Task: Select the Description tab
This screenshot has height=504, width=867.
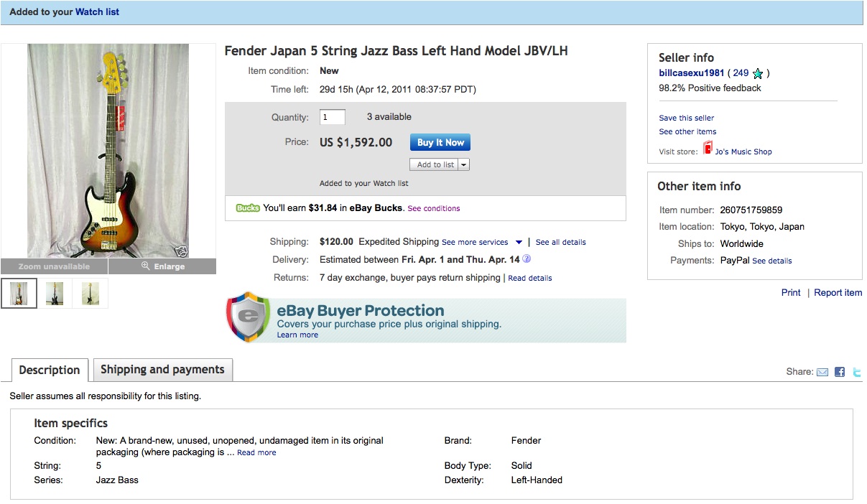Action: (x=50, y=370)
